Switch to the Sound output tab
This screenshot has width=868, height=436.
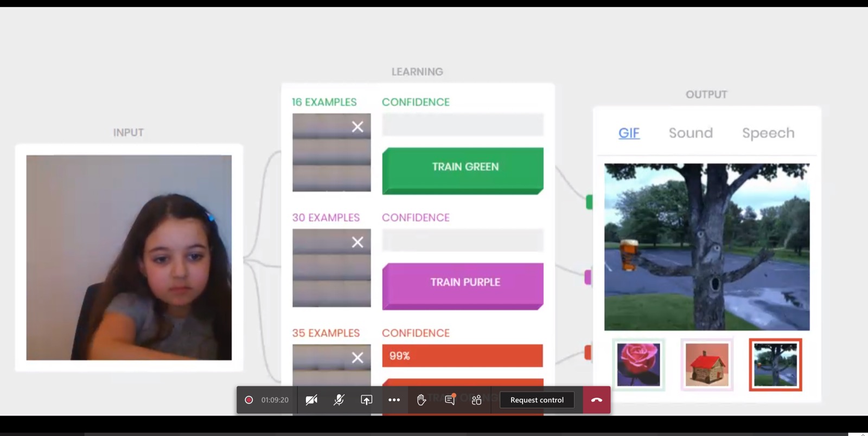(691, 133)
